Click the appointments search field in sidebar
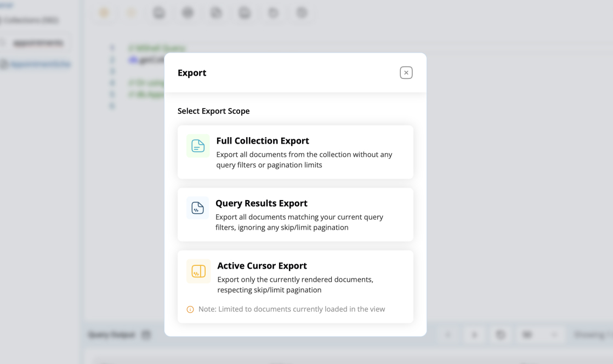Image resolution: width=613 pixels, height=364 pixels. (x=37, y=43)
